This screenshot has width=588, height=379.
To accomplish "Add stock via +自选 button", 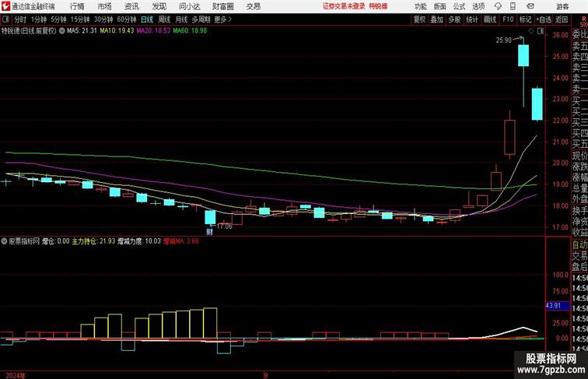I will (544, 19).
